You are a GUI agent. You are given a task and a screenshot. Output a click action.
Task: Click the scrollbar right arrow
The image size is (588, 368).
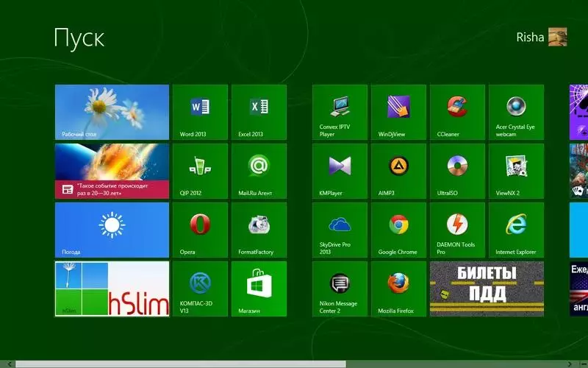(570, 364)
